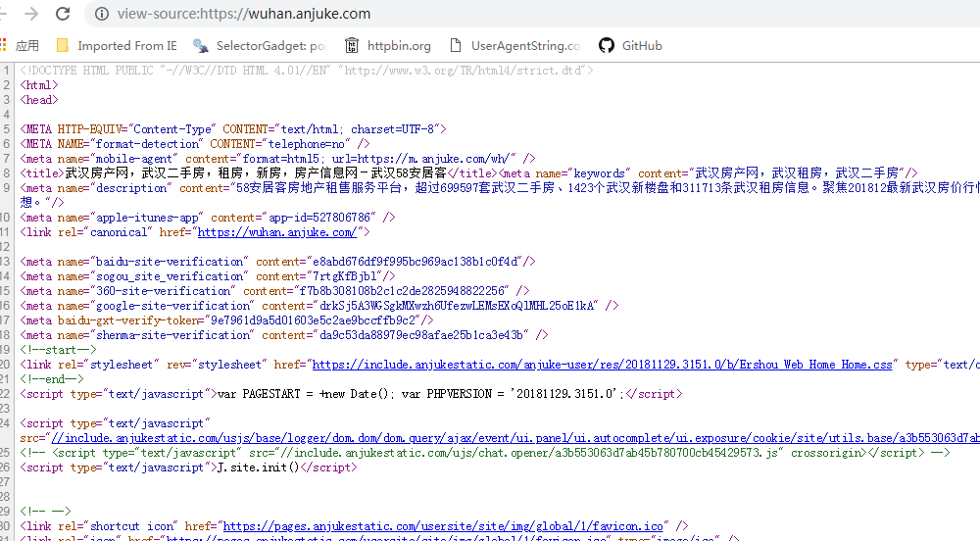Click the SelectorGadget favicon icon
Screen dimensions: 980x541
(x=201, y=46)
